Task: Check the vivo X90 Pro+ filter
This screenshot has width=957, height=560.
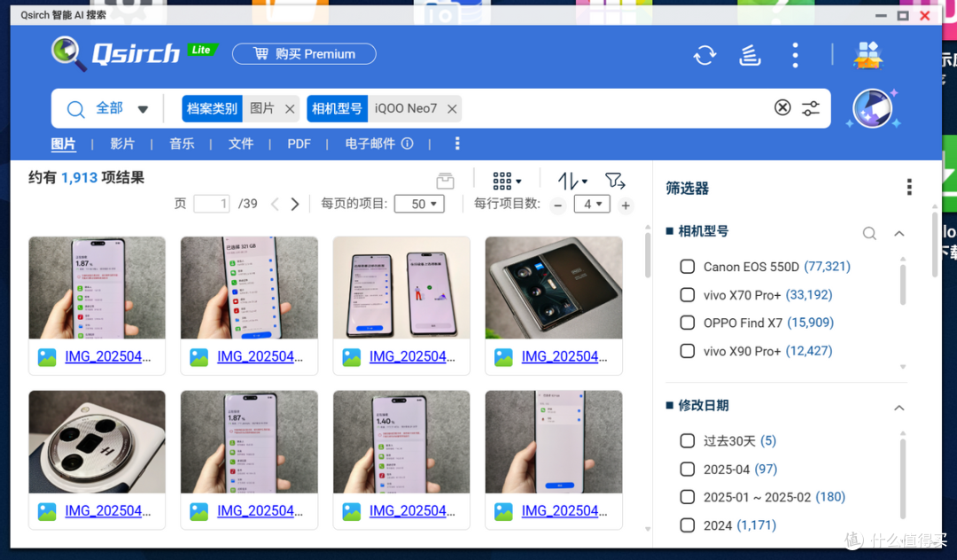Action: [688, 351]
